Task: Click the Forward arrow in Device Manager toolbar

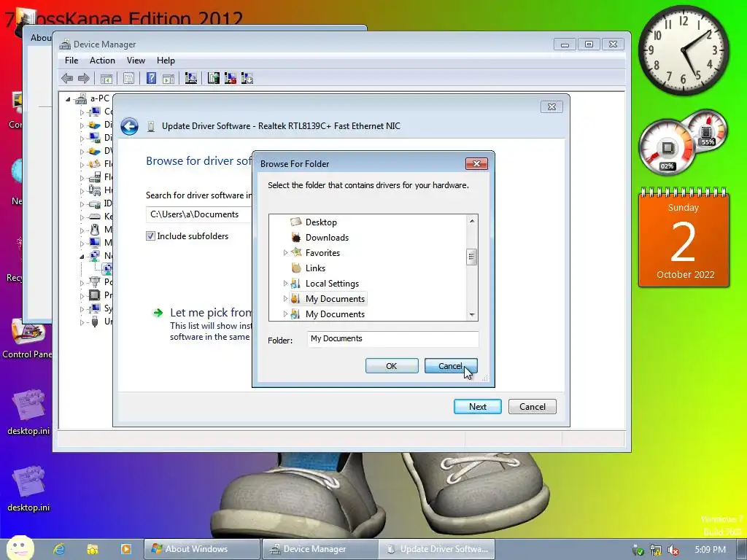Action: point(84,78)
